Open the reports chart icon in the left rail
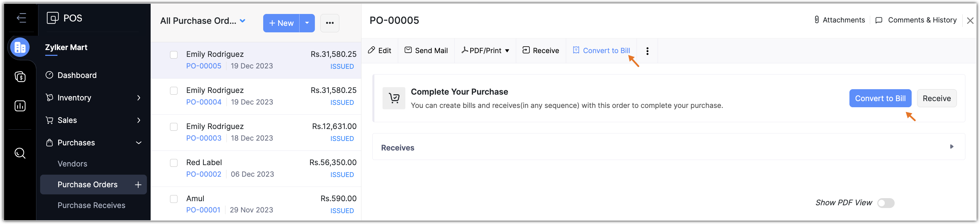Image resolution: width=980 pixels, height=224 pixels. tap(20, 106)
